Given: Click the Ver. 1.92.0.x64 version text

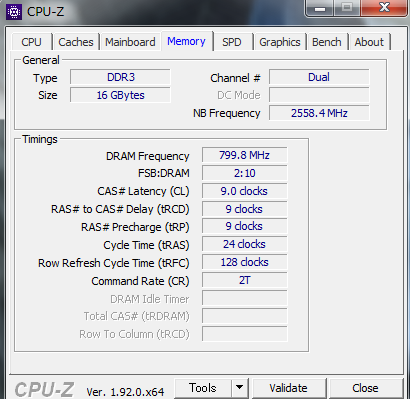Looking at the screenshot, I should point(125,391).
